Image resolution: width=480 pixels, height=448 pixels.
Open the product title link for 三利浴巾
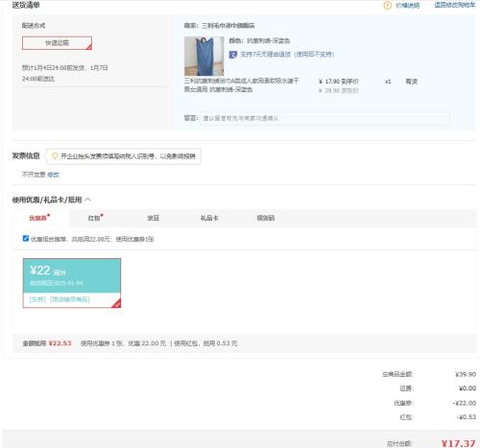tap(241, 85)
